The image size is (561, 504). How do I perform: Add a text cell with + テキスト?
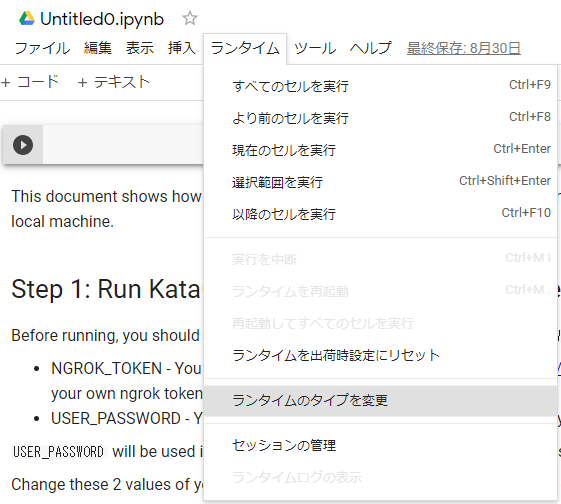pyautogui.click(x=114, y=82)
